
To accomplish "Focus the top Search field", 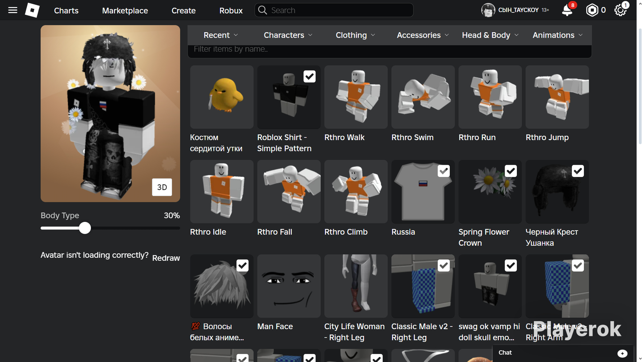I will [334, 10].
